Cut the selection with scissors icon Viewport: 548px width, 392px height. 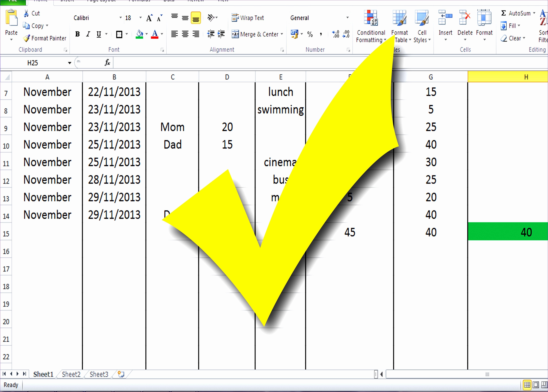[x=26, y=13]
